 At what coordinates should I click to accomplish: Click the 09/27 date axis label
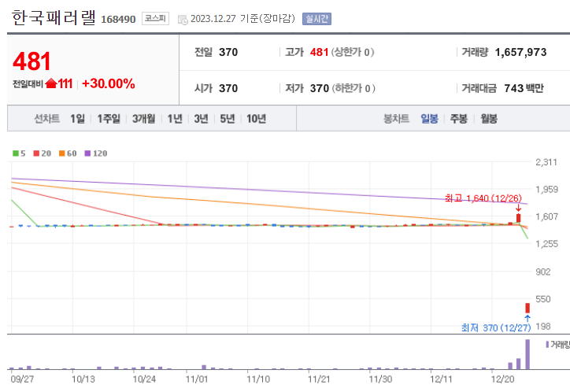pos(22,379)
